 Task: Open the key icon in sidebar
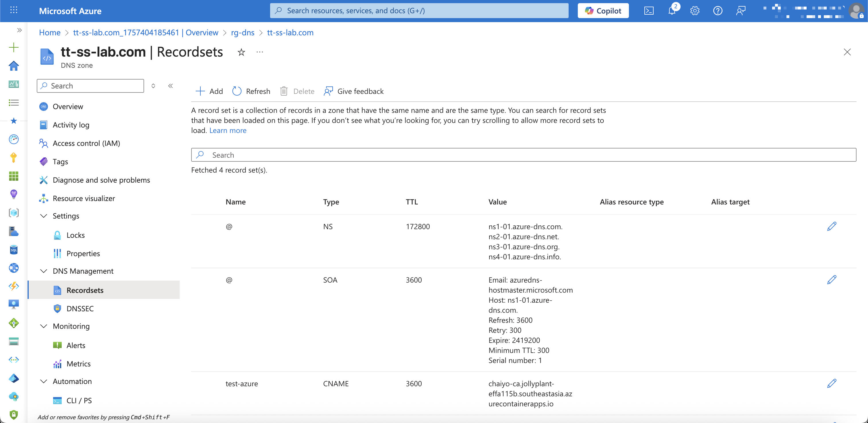pos(13,157)
